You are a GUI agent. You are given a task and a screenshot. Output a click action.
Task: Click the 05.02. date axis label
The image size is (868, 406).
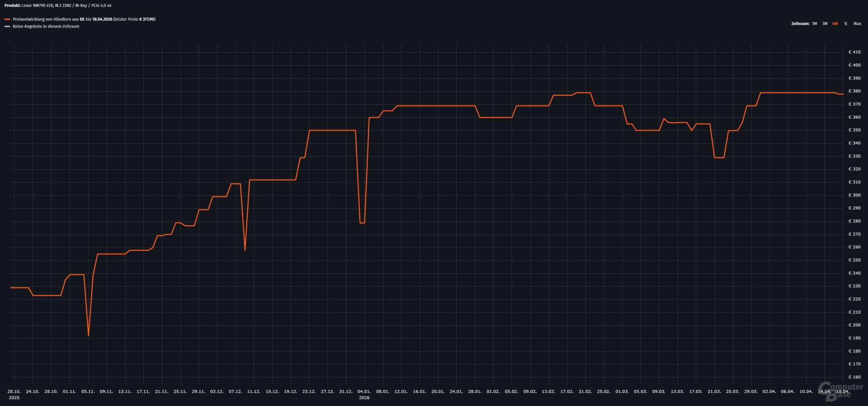(x=511, y=392)
